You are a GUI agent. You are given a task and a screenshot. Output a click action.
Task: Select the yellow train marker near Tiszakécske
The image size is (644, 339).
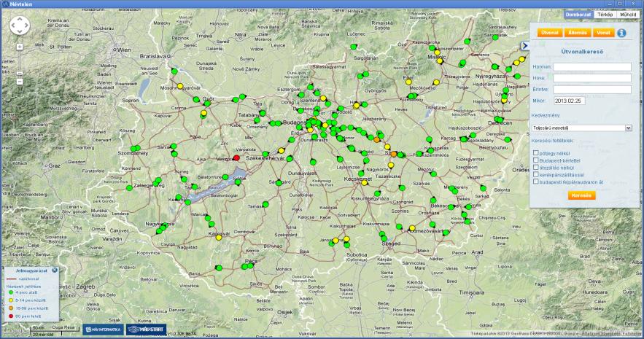[x=391, y=165]
